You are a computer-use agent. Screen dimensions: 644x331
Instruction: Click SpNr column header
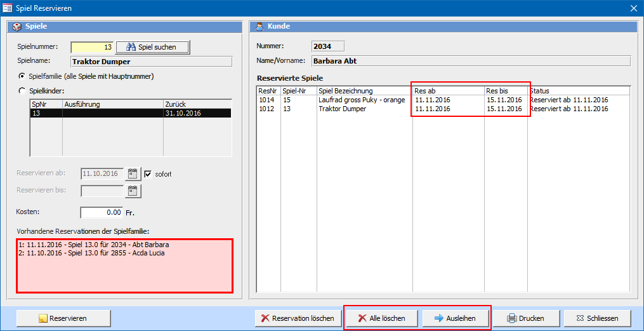pyautogui.click(x=46, y=104)
